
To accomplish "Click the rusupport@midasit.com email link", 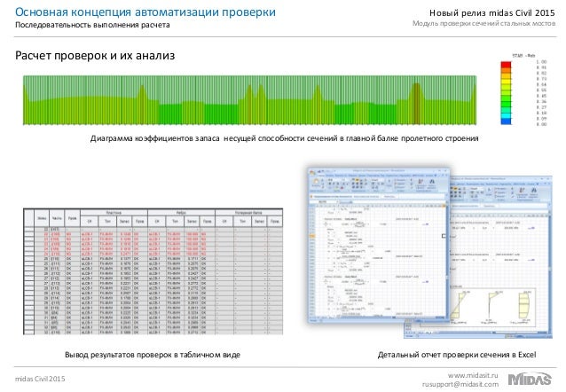I will pos(460,384).
